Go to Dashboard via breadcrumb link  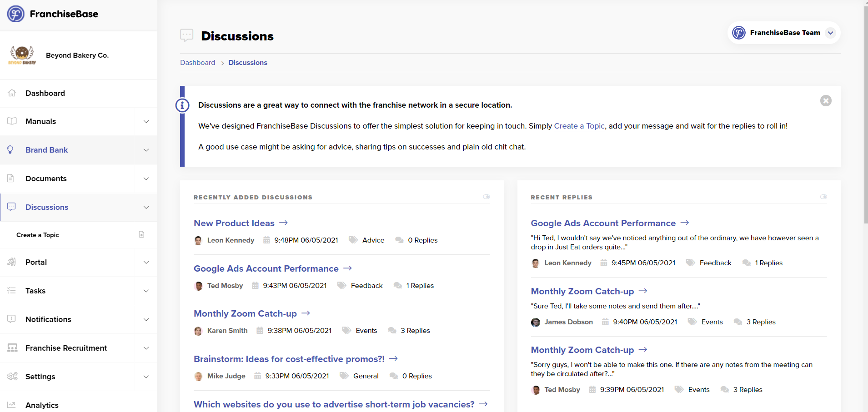click(x=197, y=63)
